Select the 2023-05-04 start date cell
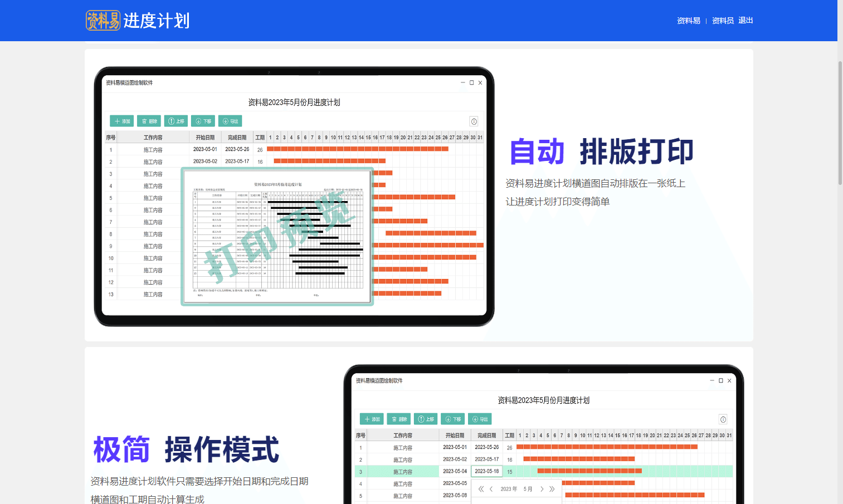This screenshot has width=843, height=504. point(455,471)
